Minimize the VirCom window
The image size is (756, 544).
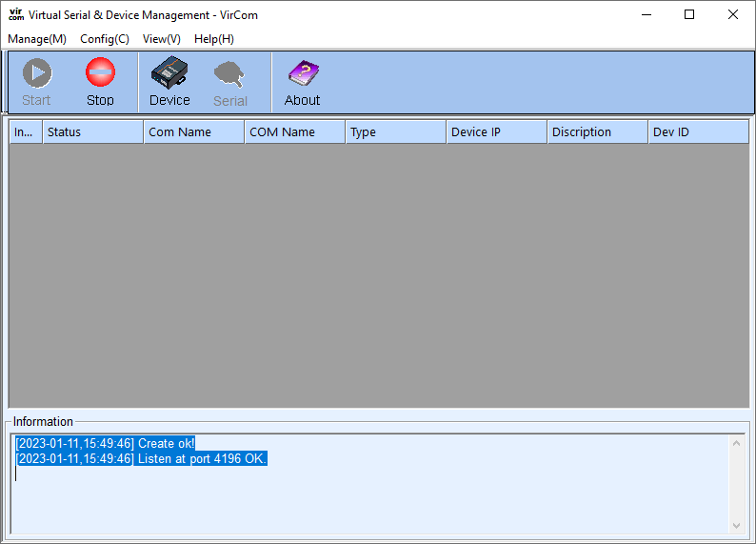tap(647, 14)
